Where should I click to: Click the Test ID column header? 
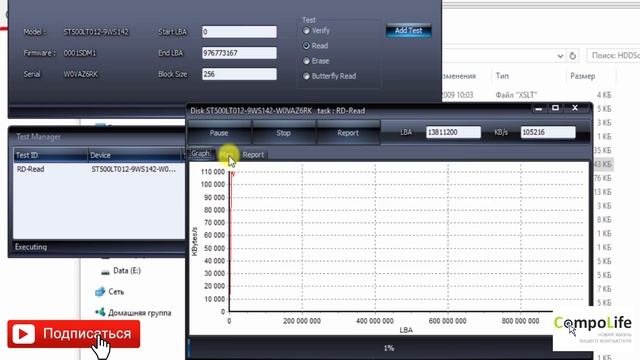point(51,155)
